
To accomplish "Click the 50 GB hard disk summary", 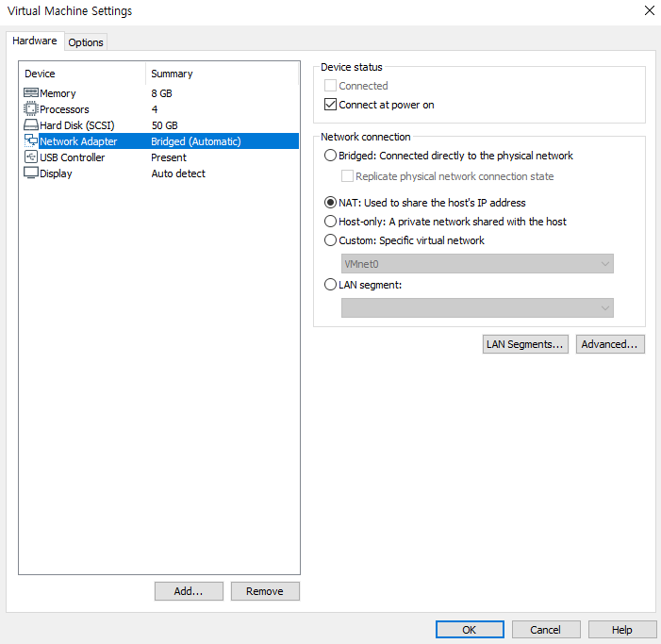I will [x=164, y=125].
